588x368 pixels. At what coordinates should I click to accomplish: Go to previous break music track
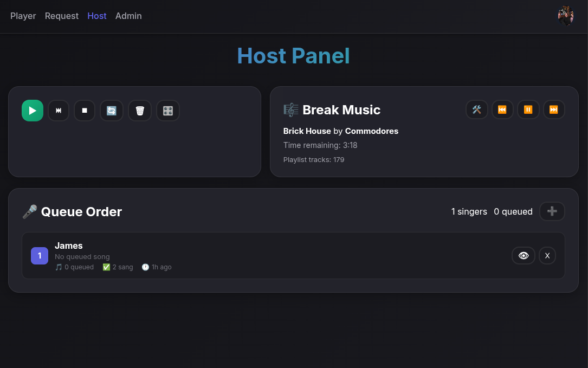pyautogui.click(x=502, y=109)
